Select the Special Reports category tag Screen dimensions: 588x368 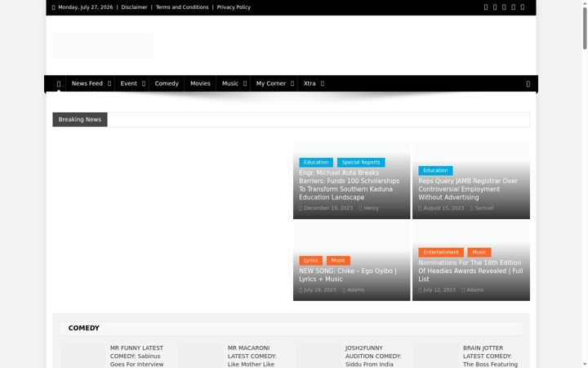(361, 162)
